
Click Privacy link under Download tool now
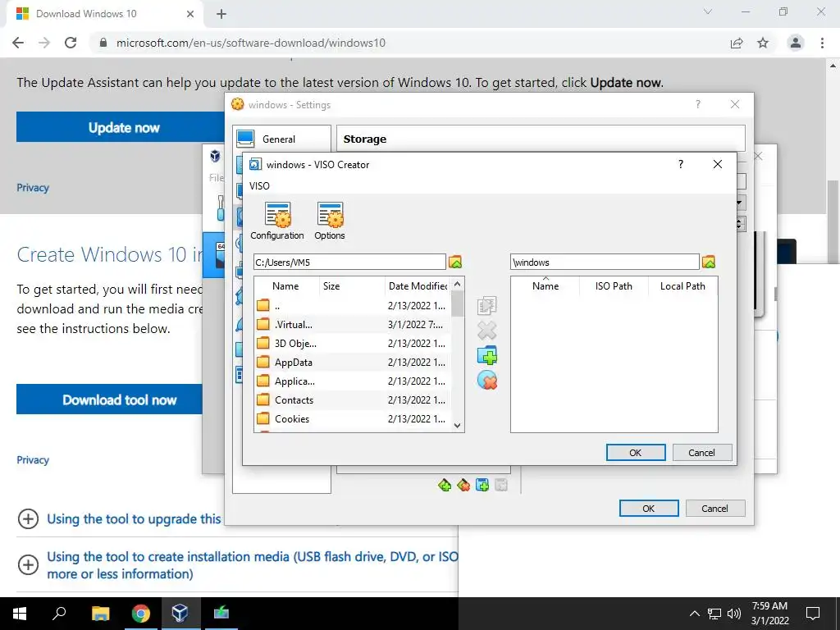coord(33,459)
